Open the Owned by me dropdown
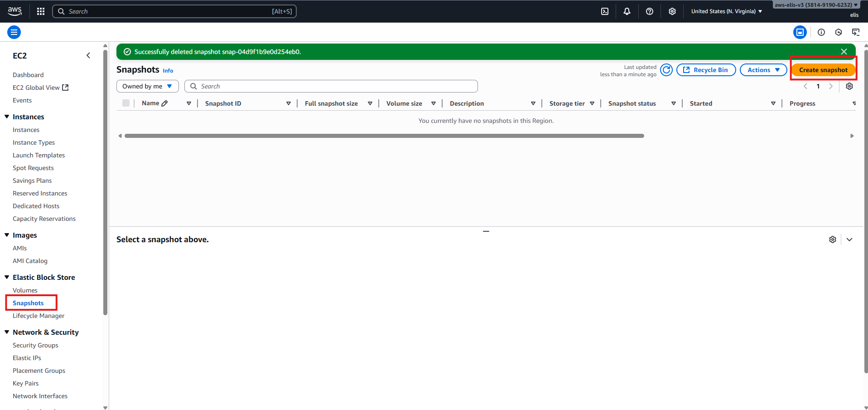Screen dimensions: 868x410 point(147,86)
